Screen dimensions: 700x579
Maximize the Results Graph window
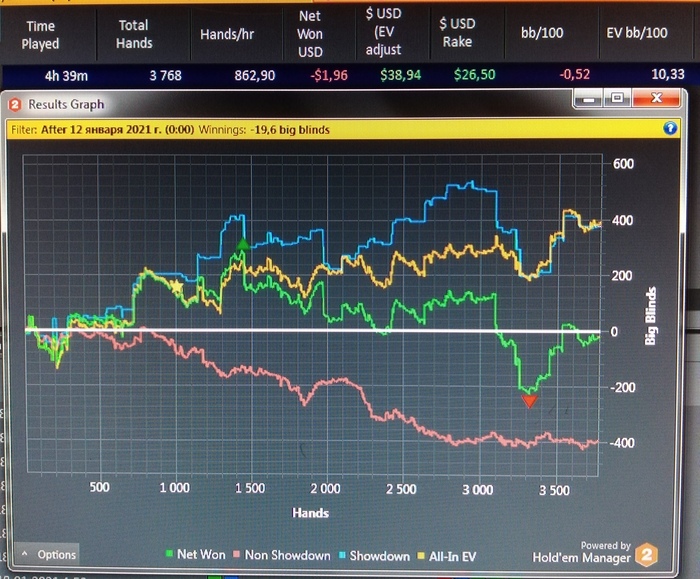coord(617,98)
